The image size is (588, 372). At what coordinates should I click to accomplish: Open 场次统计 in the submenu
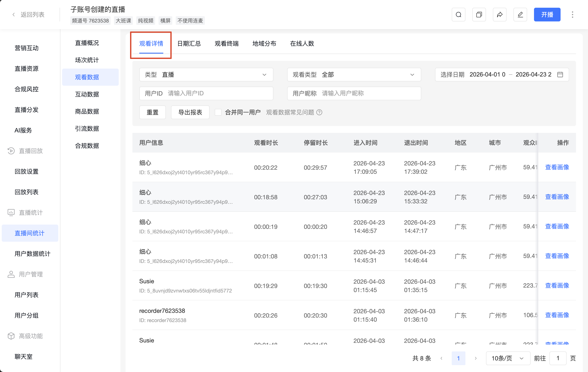[x=90, y=60]
